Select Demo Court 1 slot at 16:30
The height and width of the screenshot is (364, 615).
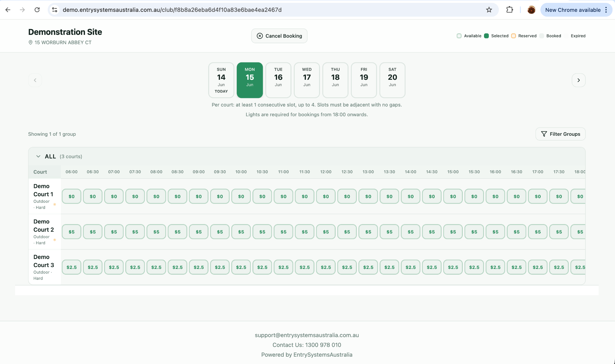[517, 196]
